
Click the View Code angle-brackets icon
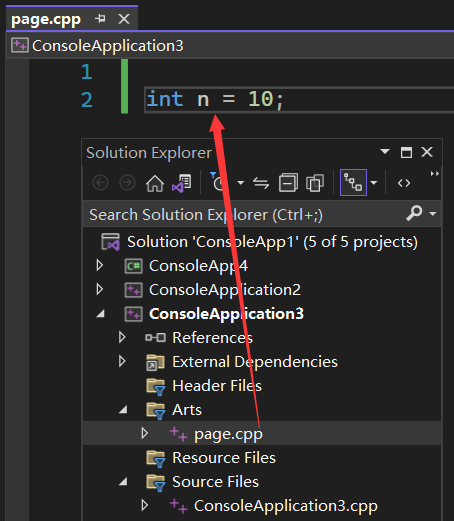click(404, 183)
